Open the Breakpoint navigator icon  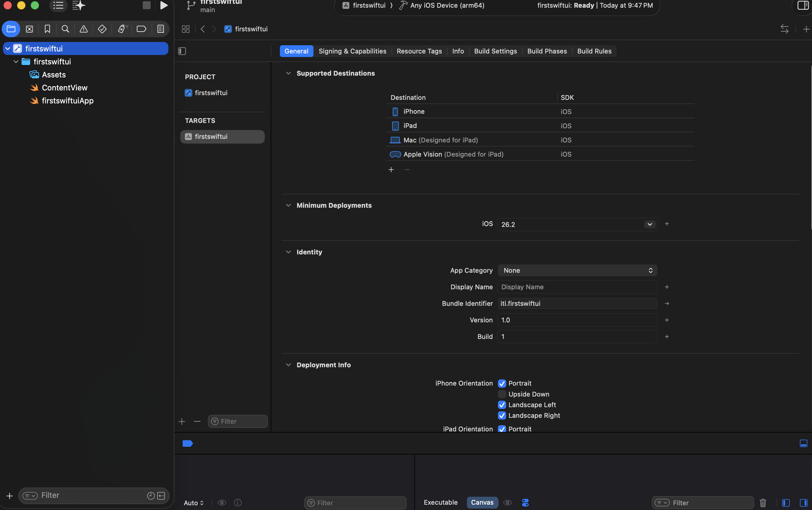point(141,29)
